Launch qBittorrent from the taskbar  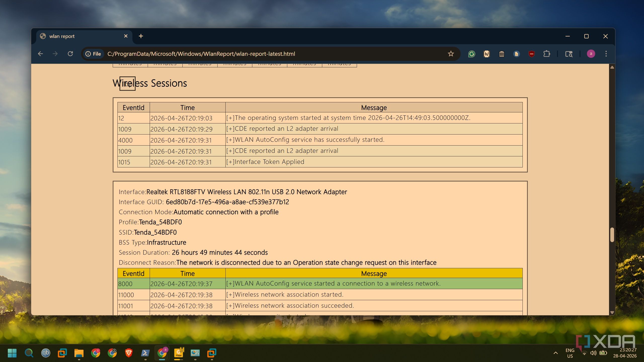tap(46, 353)
